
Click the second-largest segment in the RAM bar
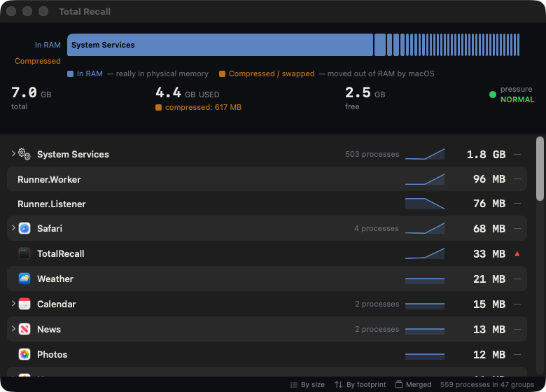380,45
